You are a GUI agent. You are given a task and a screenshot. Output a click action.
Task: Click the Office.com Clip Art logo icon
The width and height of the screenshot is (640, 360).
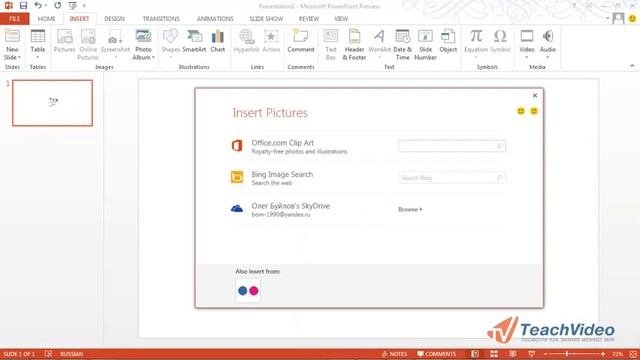click(x=237, y=146)
